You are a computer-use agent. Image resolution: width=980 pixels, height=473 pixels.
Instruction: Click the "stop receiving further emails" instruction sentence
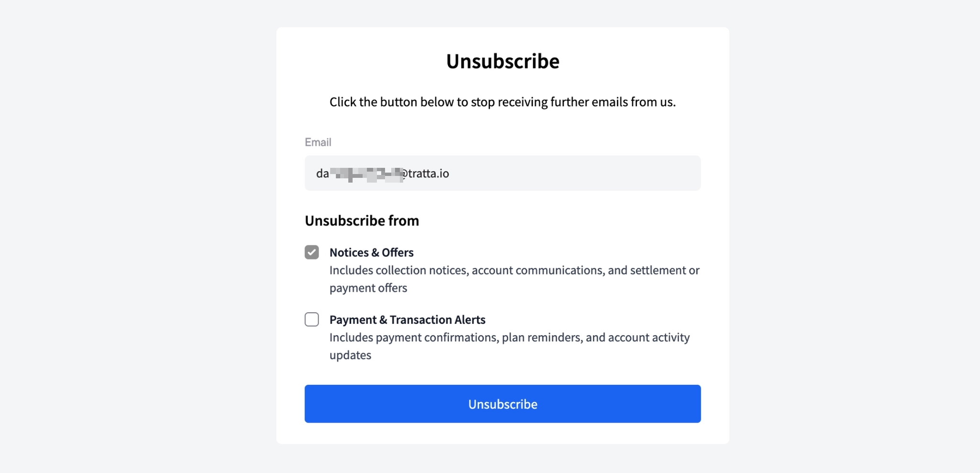point(502,102)
